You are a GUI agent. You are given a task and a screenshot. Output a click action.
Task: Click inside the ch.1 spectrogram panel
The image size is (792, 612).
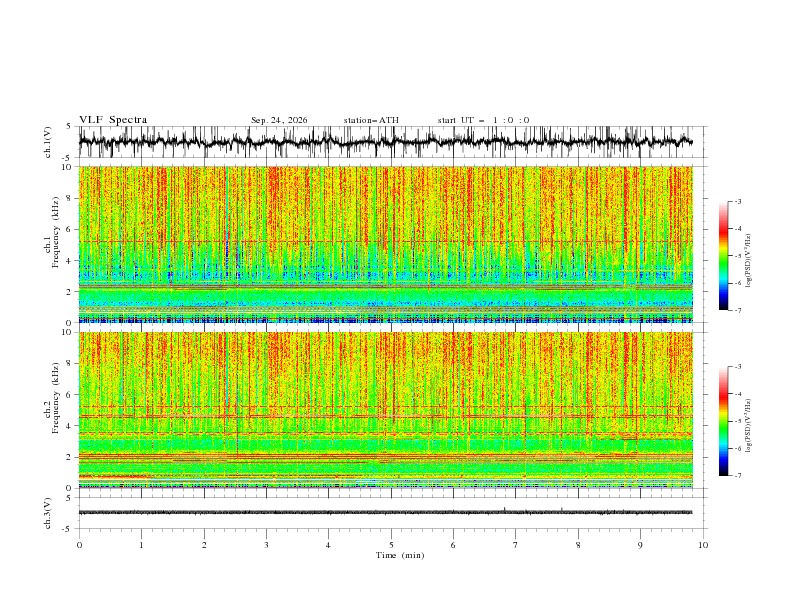pos(385,244)
